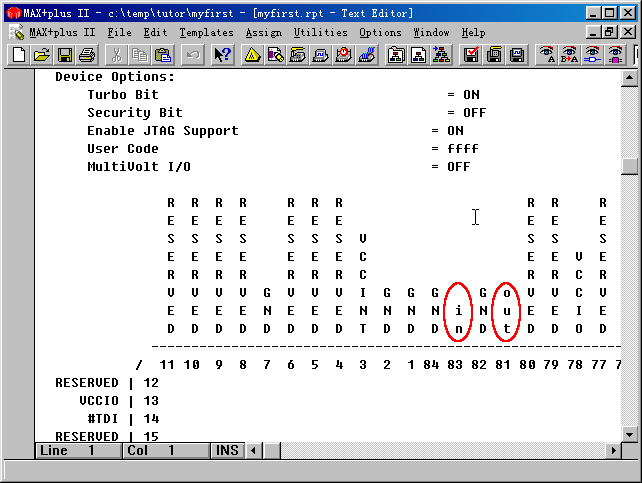Open the Templates menu
Viewport: 642px width, 483px height.
pyautogui.click(x=206, y=33)
